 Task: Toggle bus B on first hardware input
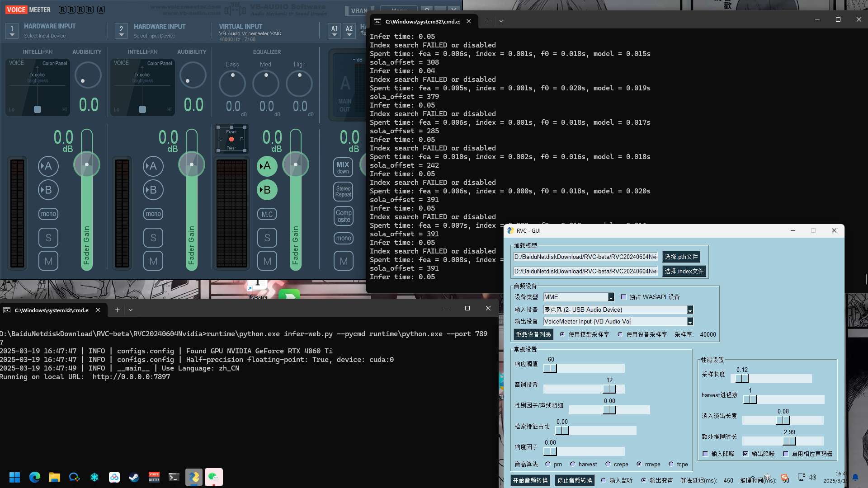(x=48, y=190)
